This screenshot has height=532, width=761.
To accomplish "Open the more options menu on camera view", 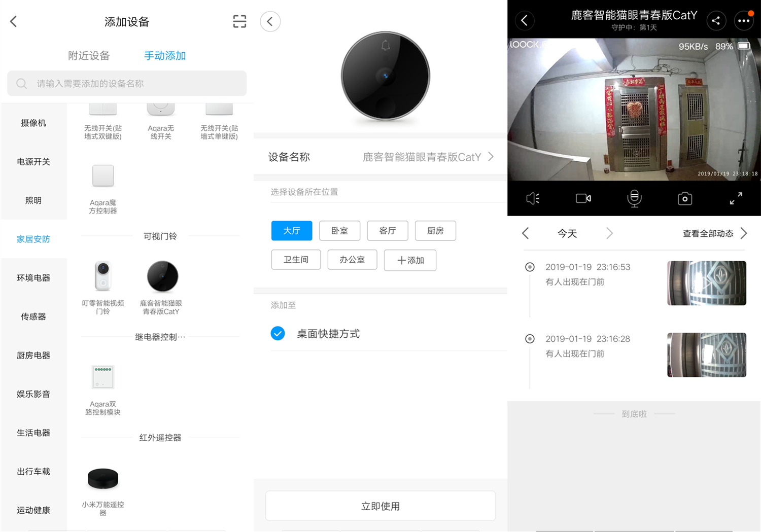I will point(743,20).
